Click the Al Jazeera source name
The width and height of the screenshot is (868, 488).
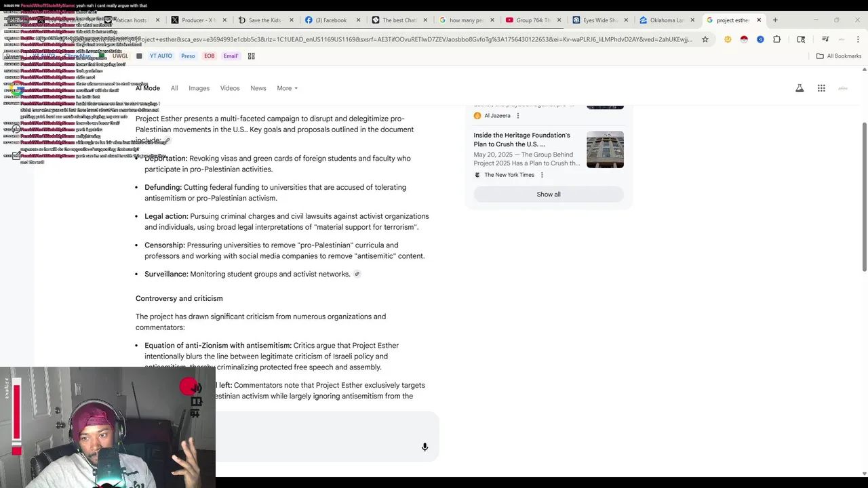[497, 116]
